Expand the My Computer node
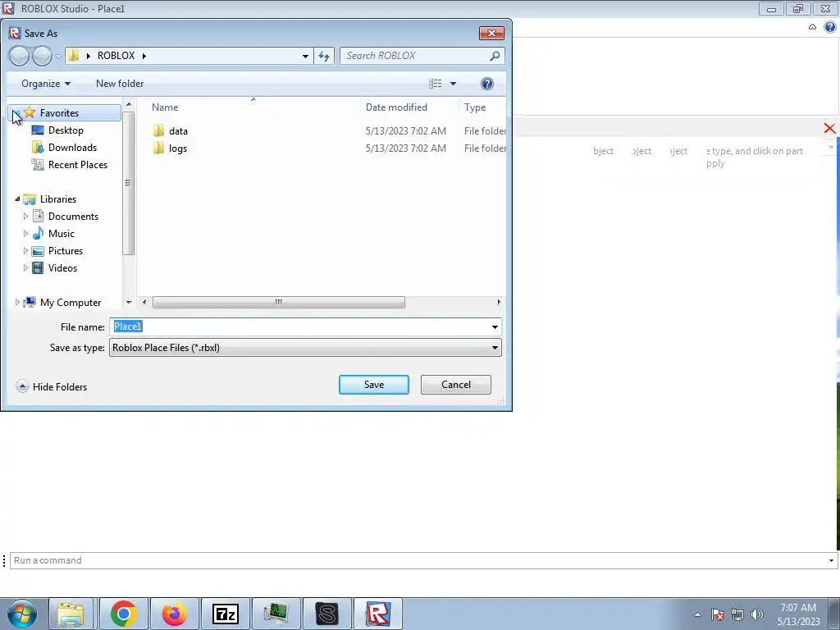The image size is (840, 630). click(17, 302)
